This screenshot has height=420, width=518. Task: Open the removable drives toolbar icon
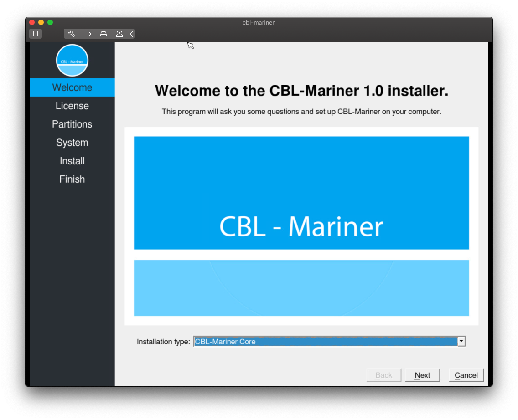coord(104,33)
